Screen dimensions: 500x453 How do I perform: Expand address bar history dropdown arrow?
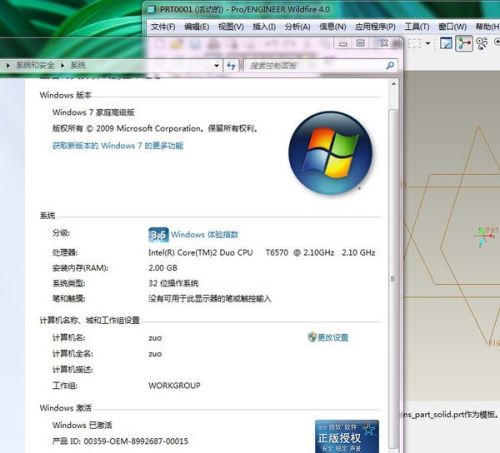pos(217,66)
